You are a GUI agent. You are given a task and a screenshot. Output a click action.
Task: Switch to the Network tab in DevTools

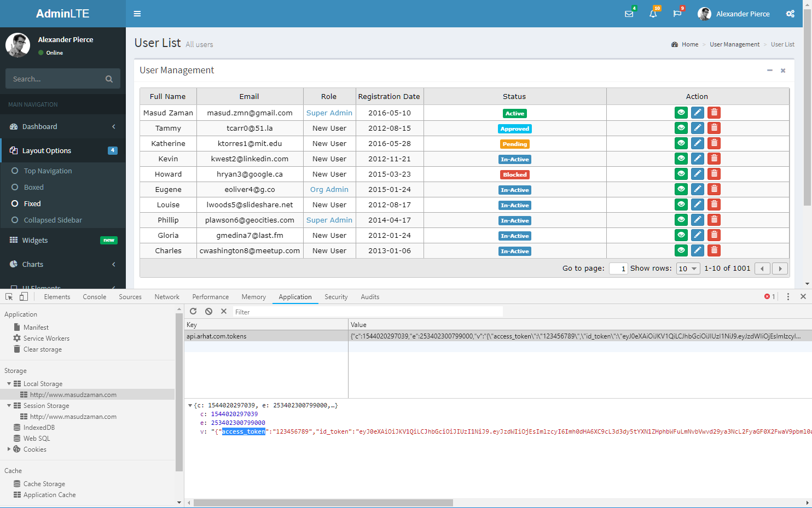click(x=167, y=297)
